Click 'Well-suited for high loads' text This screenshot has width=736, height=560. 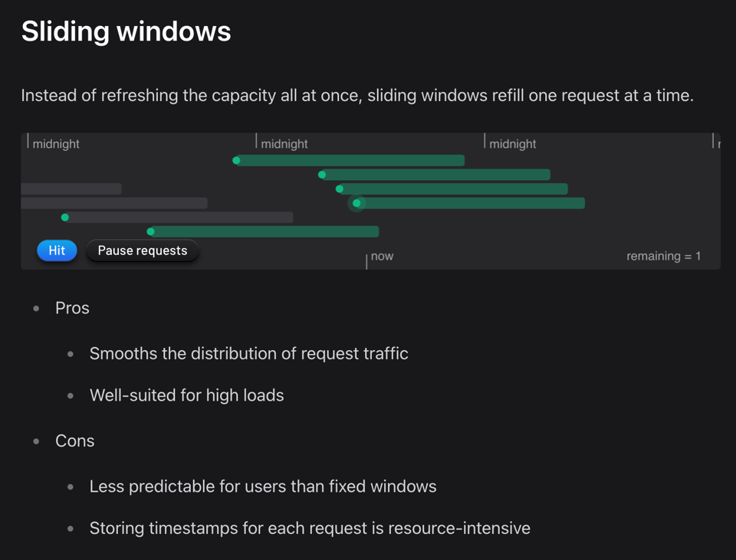(x=186, y=395)
